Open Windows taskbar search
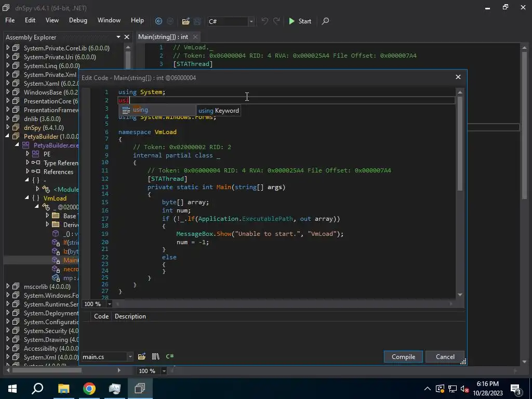532x399 pixels. point(37,389)
